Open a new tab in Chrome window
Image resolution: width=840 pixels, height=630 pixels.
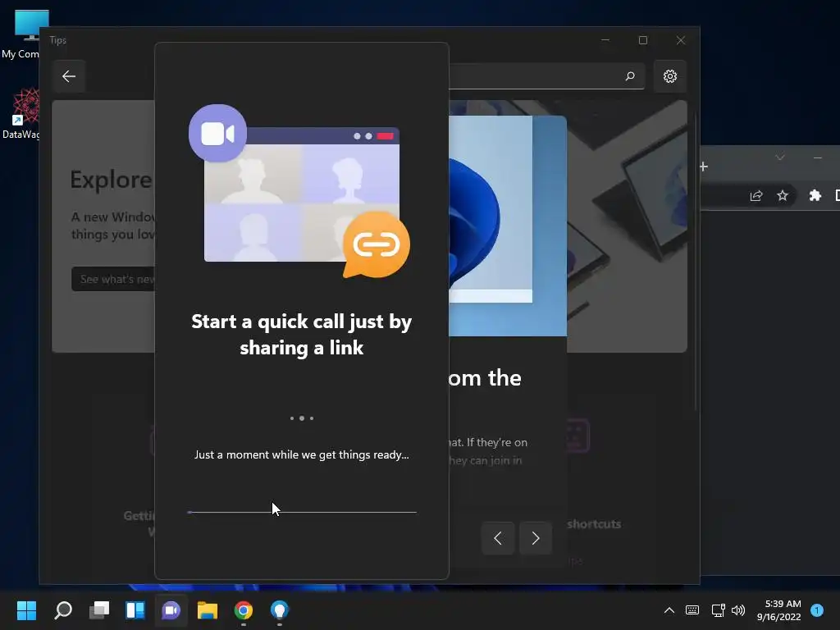coord(704,167)
